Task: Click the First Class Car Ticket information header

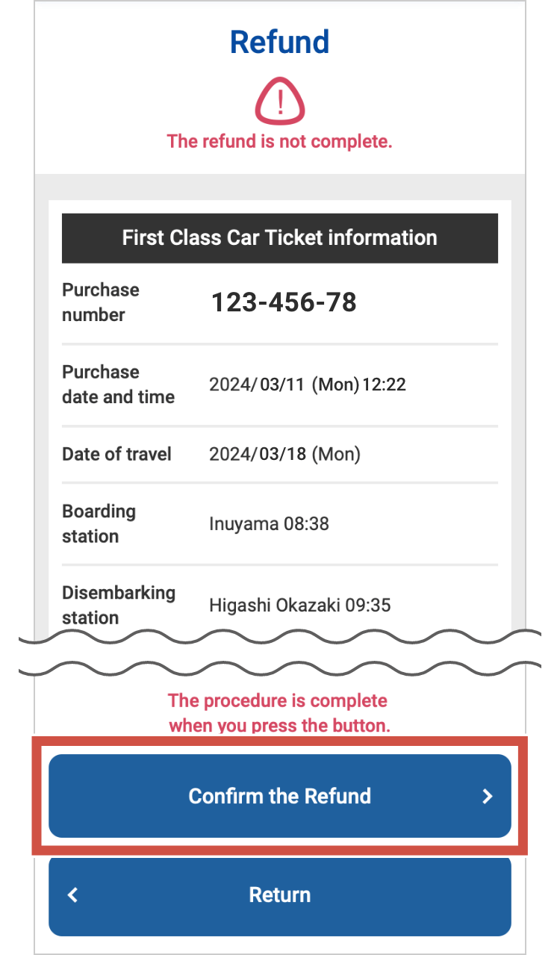Action: pos(279,238)
